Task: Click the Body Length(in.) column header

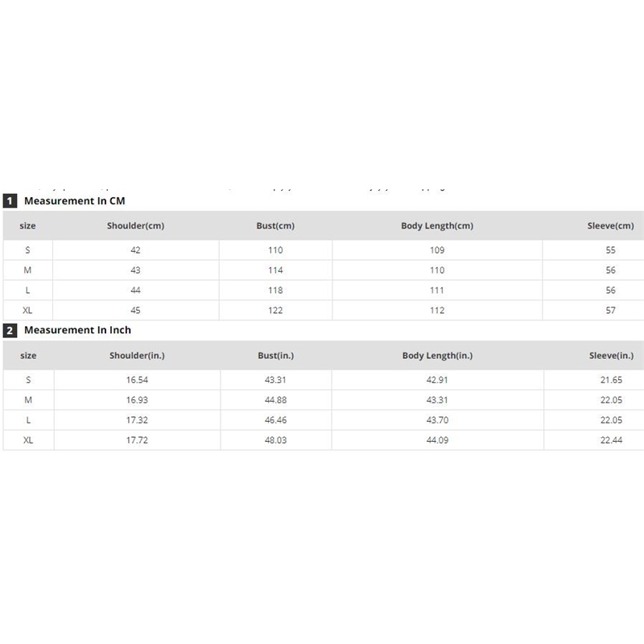Action: coord(437,355)
